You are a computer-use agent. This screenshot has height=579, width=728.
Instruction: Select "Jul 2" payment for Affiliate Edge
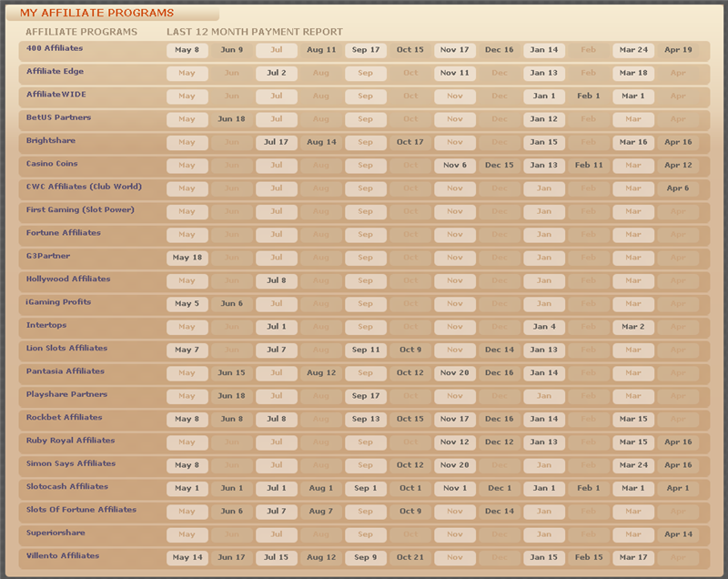(277, 73)
